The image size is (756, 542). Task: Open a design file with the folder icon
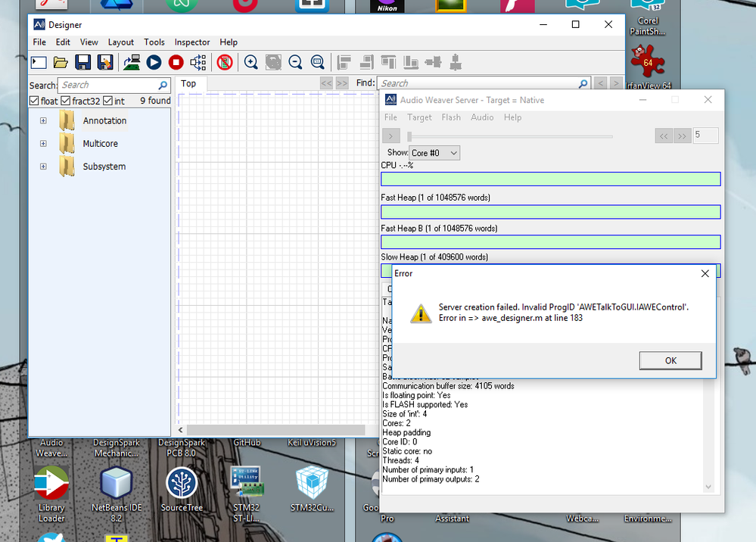click(61, 62)
